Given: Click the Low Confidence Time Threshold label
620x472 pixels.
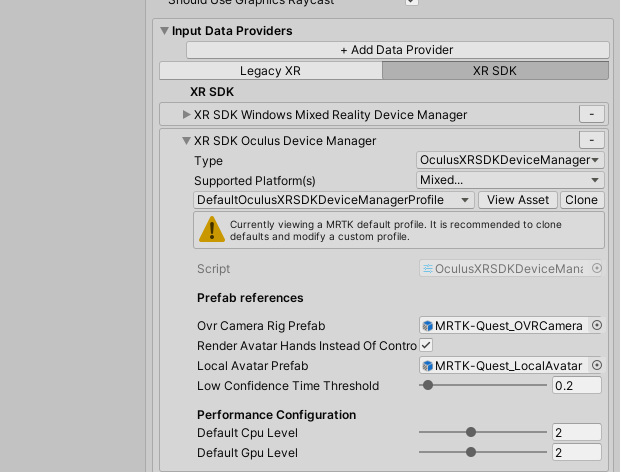Looking at the screenshot, I should (288, 386).
